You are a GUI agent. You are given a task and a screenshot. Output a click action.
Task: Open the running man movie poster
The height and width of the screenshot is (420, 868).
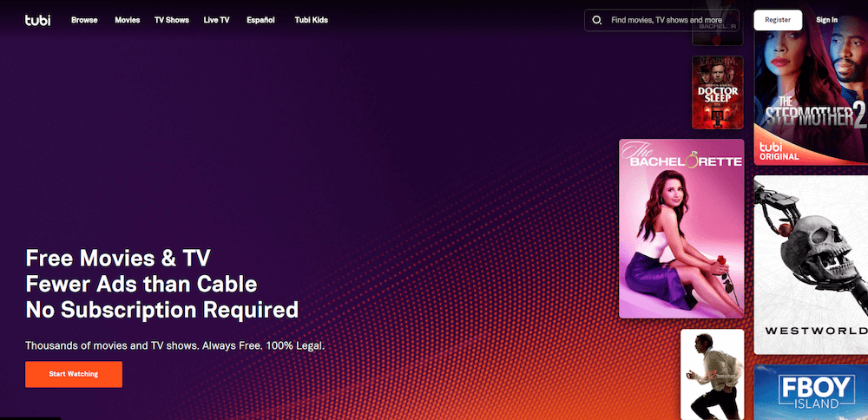click(x=713, y=374)
